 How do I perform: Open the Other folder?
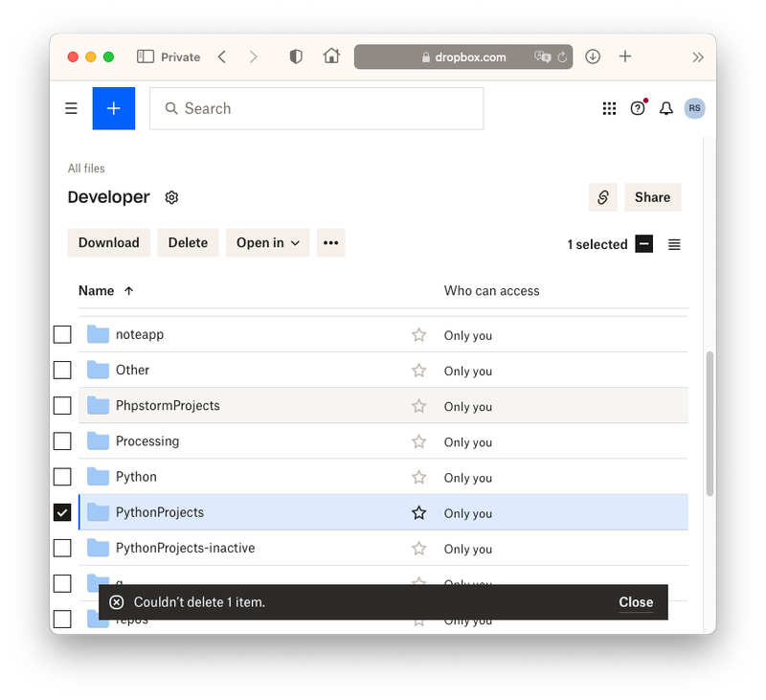[132, 371]
